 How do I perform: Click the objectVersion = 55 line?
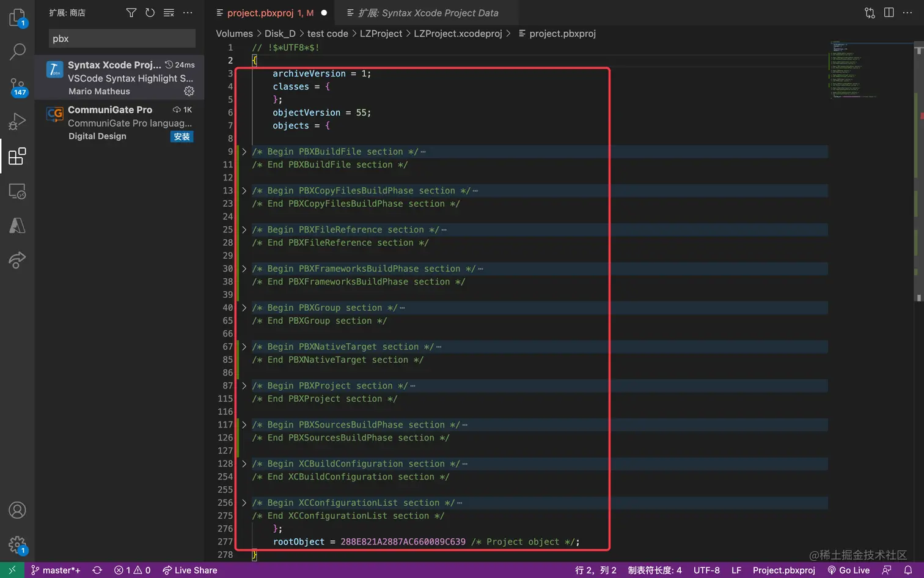point(321,113)
